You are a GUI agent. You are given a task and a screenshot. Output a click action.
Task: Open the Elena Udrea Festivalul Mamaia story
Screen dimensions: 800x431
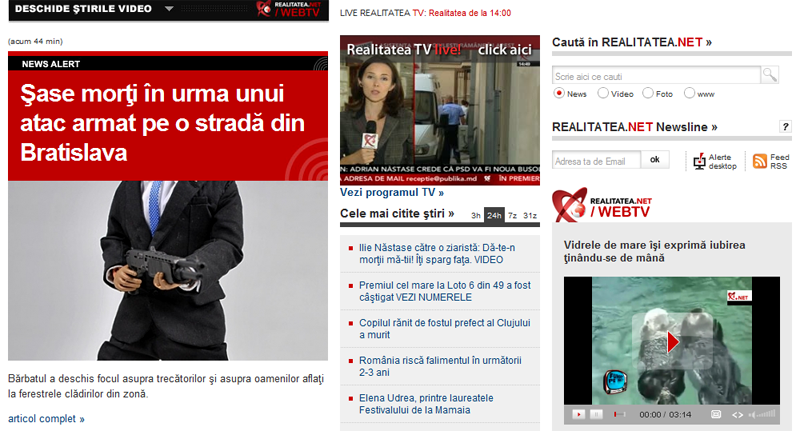[x=426, y=404]
